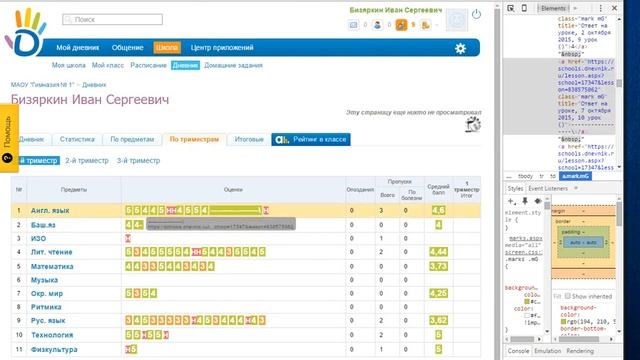Switch to the Styles sidebar tab
Screen dimensions: 640x360
click(515, 189)
